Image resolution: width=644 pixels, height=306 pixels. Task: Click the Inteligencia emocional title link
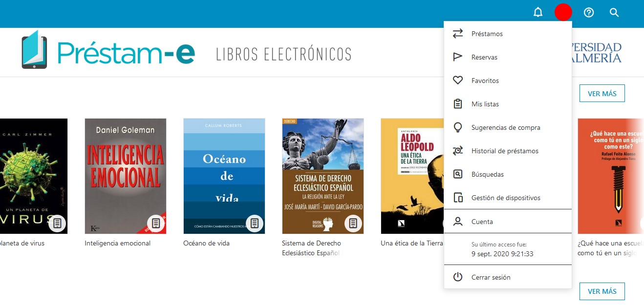pyautogui.click(x=118, y=243)
